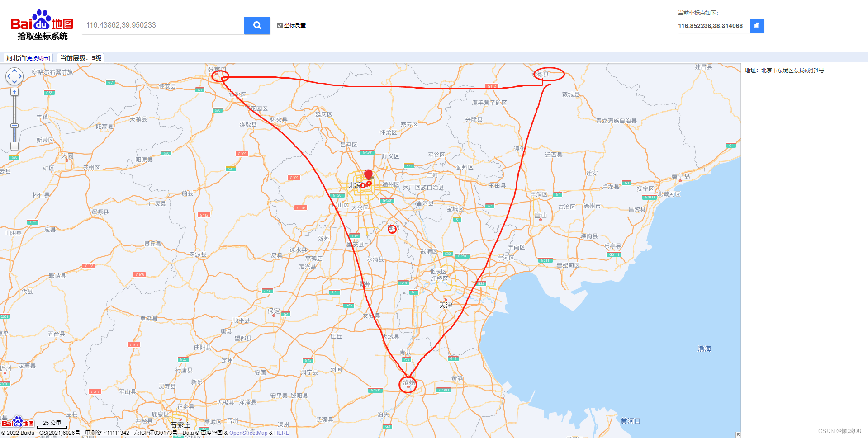Click the 当前层级 9级 label
This screenshot has width=868, height=438.
click(81, 58)
